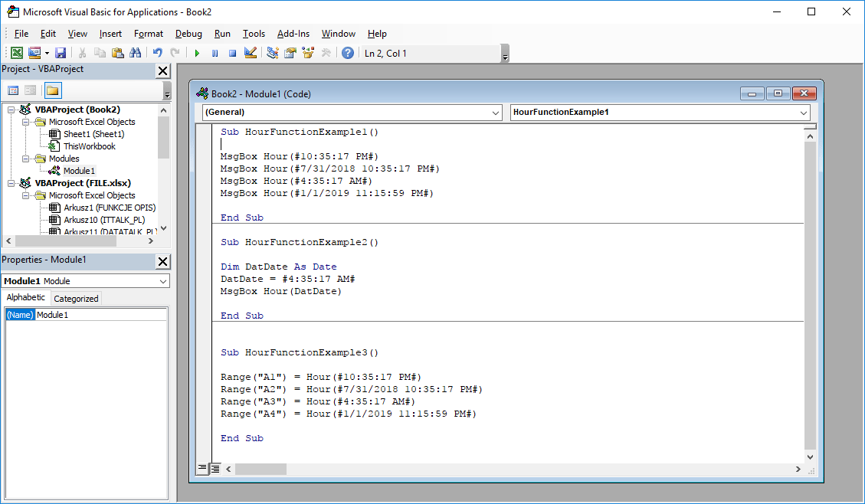Click the Reset stop icon
865x504 pixels.
click(x=232, y=53)
